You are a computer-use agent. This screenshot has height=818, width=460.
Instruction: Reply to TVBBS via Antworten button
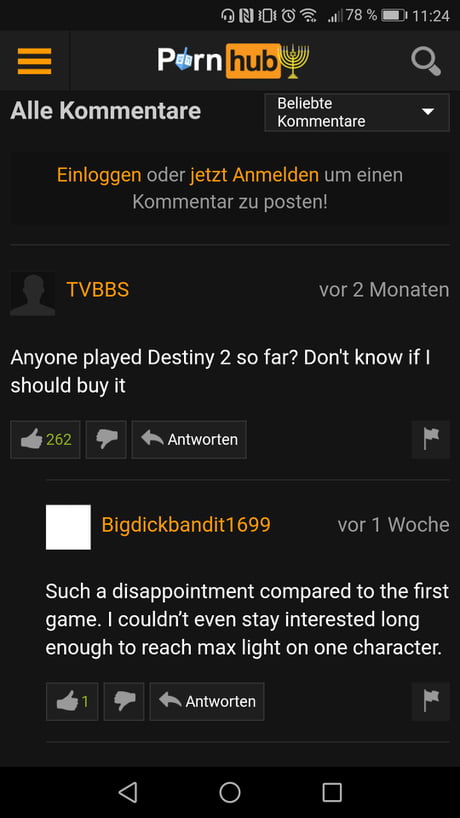coord(189,440)
